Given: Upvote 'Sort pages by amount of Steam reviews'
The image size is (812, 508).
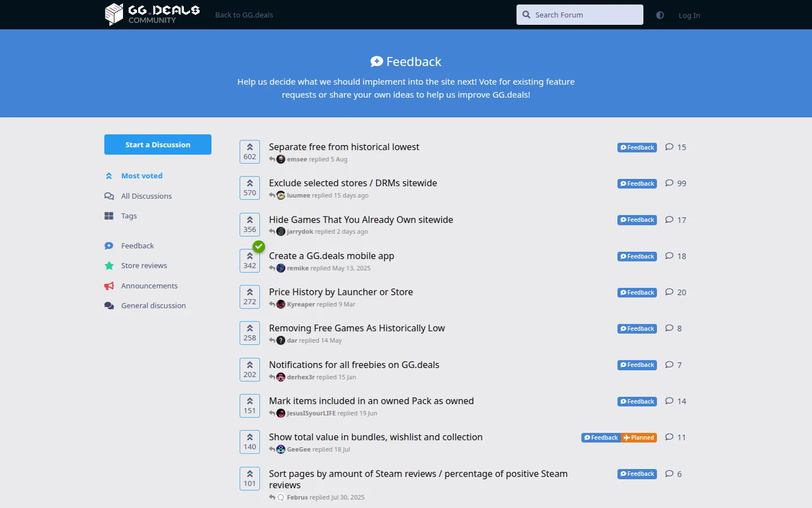Looking at the screenshot, I should tap(250, 479).
